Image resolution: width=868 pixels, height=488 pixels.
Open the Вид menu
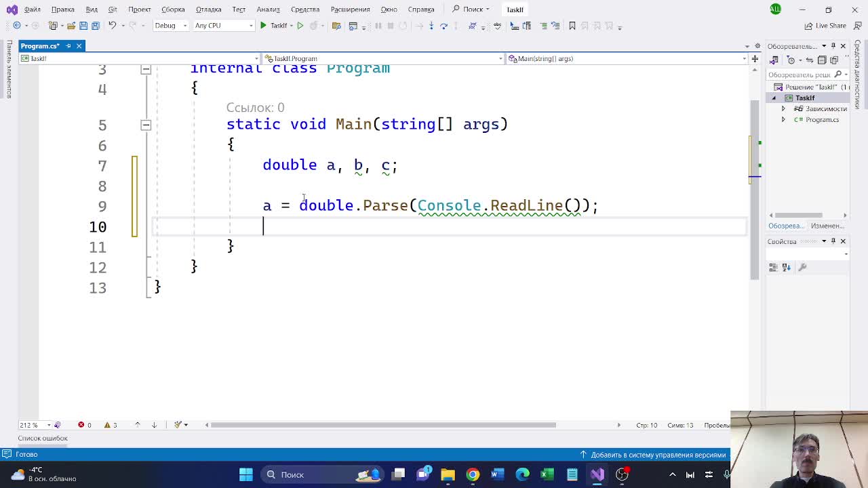pyautogui.click(x=92, y=9)
